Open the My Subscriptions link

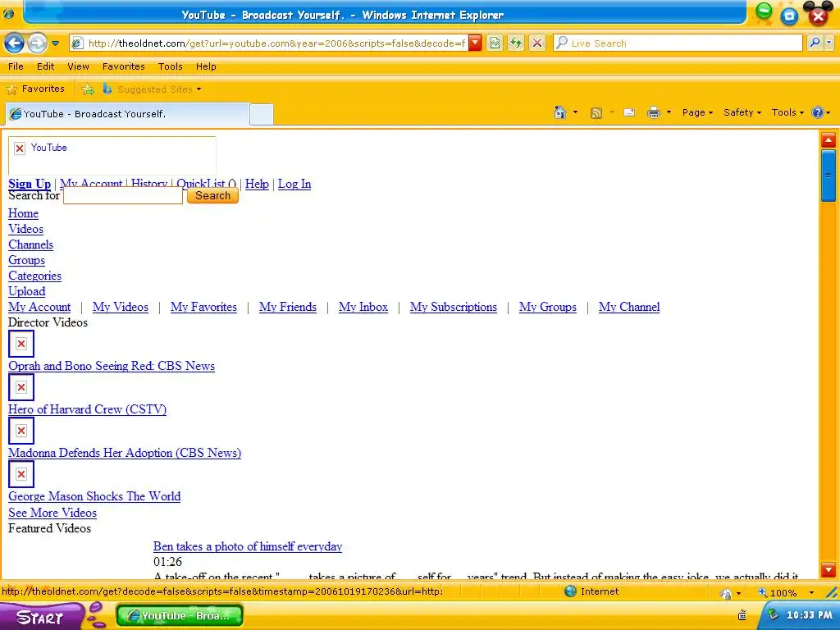pyautogui.click(x=453, y=307)
